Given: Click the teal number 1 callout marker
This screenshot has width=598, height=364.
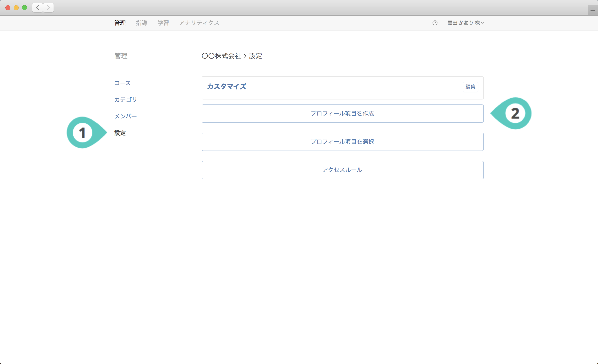Looking at the screenshot, I should coord(83,133).
